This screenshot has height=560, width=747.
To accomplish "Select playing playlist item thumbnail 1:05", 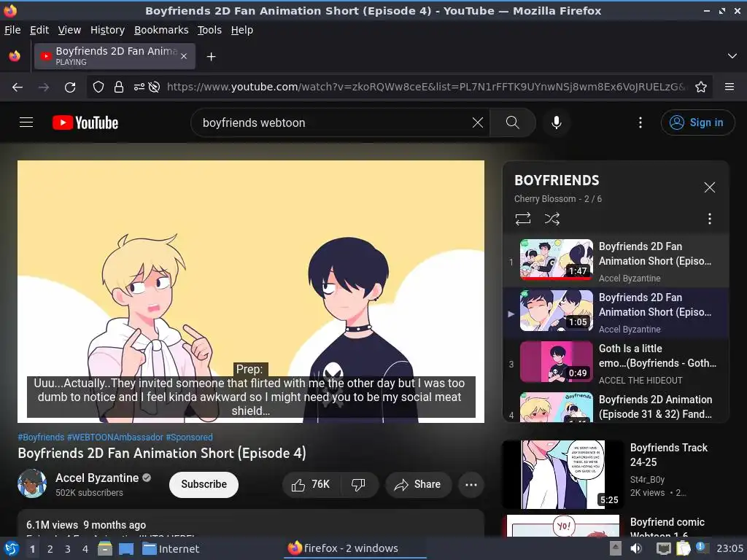I will point(557,311).
